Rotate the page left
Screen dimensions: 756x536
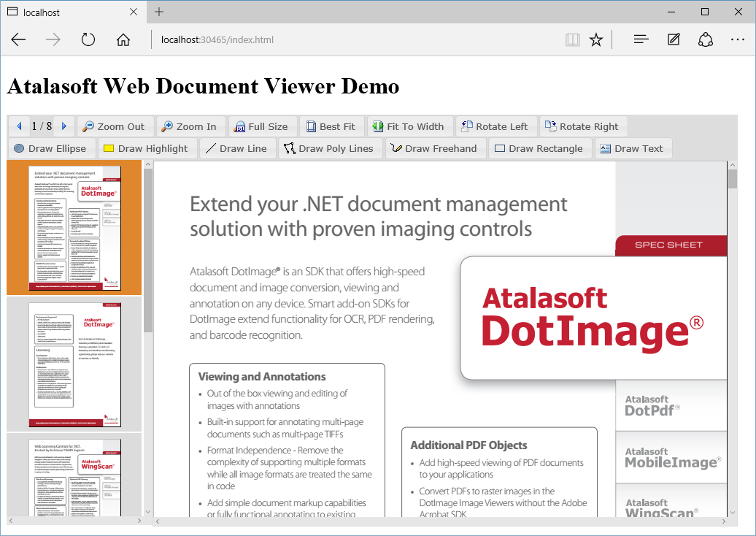coord(495,126)
